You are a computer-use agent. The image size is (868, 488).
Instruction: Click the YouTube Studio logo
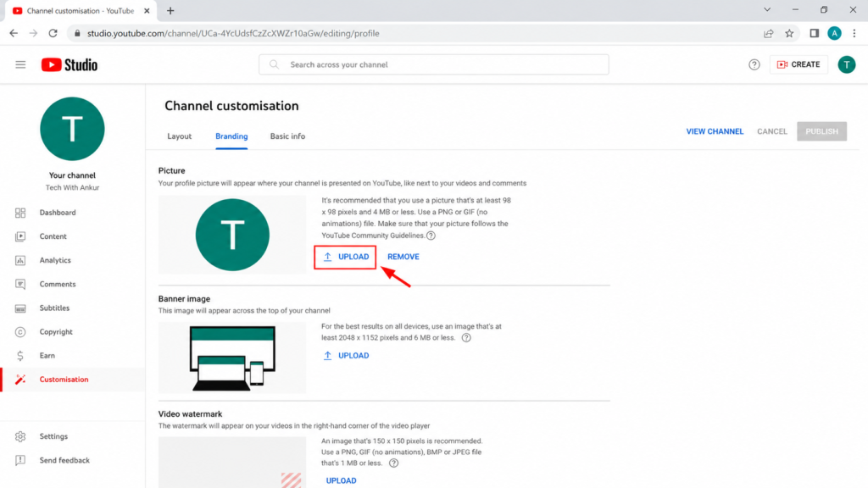tap(70, 64)
